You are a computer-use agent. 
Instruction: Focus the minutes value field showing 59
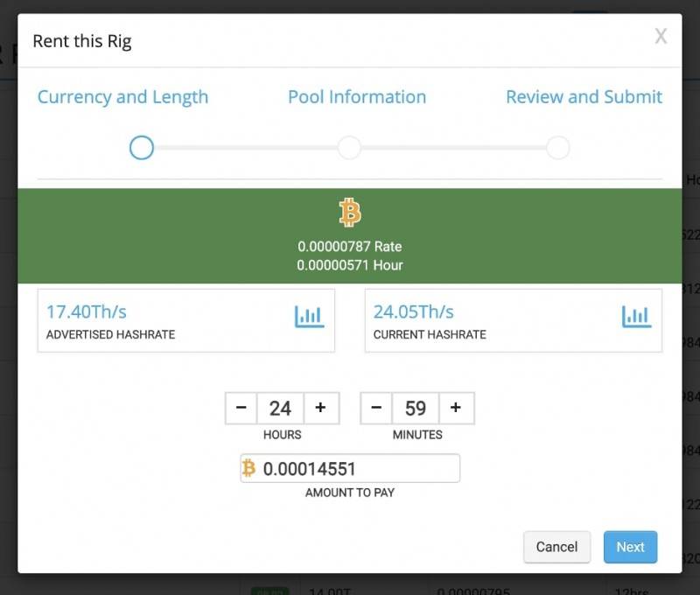pyautogui.click(x=416, y=408)
